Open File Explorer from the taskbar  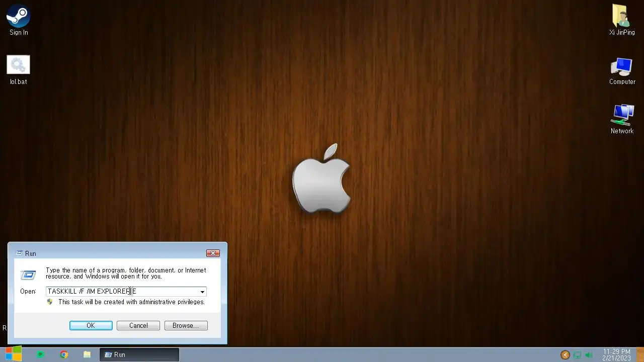point(87,354)
